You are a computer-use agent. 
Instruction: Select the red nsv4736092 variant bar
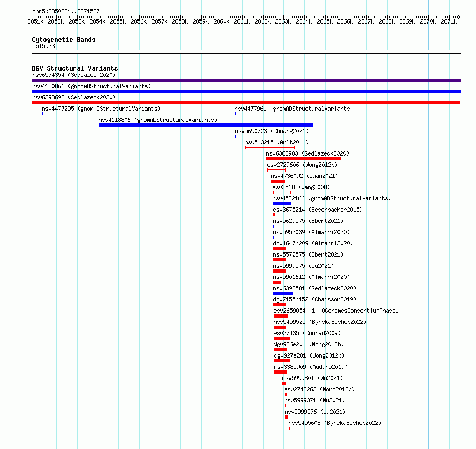[278, 181]
